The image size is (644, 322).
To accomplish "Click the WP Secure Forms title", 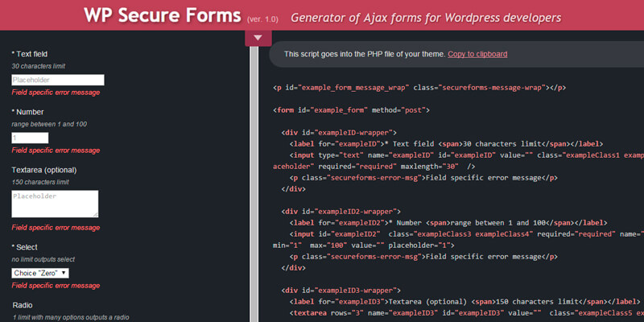I will [x=163, y=16].
